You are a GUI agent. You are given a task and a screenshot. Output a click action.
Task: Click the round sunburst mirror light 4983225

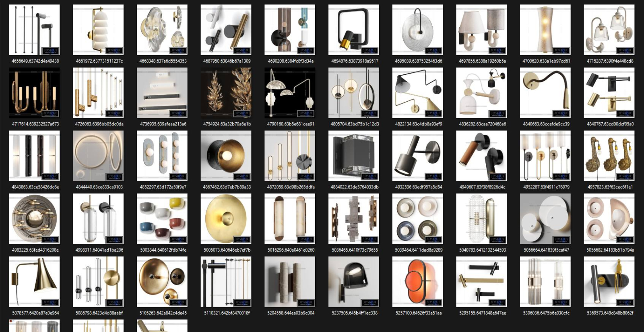[34, 219]
